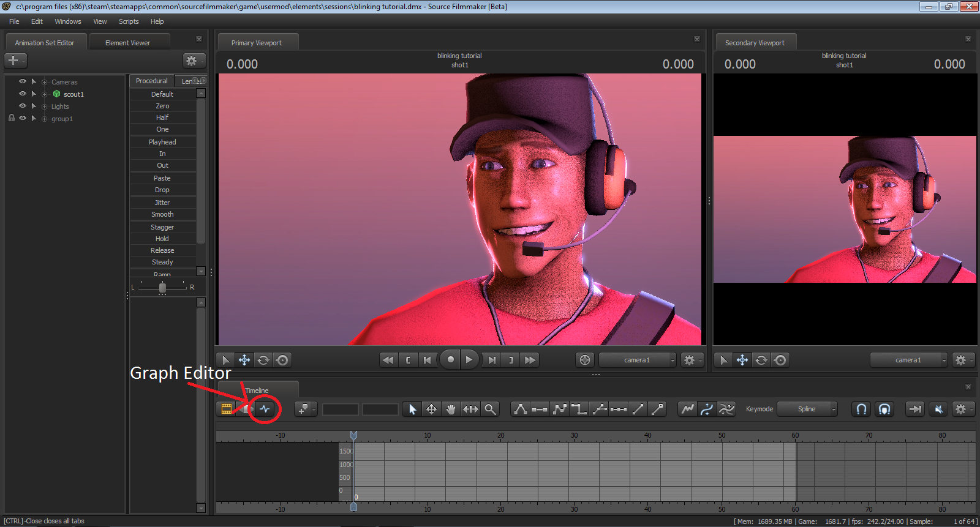This screenshot has width=980, height=527.
Task: Click the Jitter preset button
Action: (162, 203)
